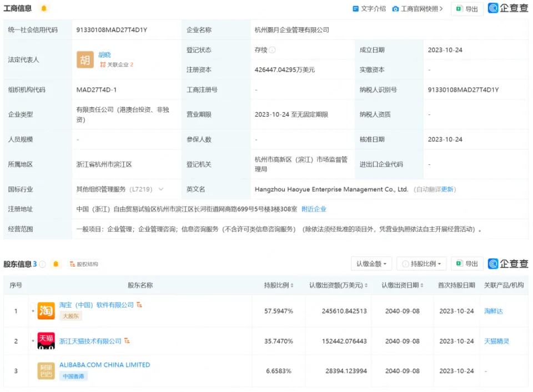Viewport: 533px width, 392px height.
Task: Expand row of 浙江天猫技术有限公司
Action: pos(33,341)
